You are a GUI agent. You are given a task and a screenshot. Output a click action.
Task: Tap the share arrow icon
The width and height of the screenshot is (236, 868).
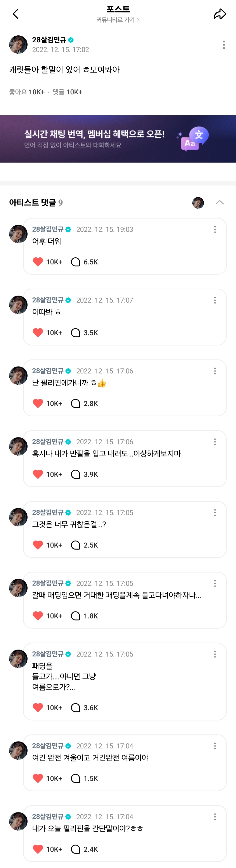(219, 14)
